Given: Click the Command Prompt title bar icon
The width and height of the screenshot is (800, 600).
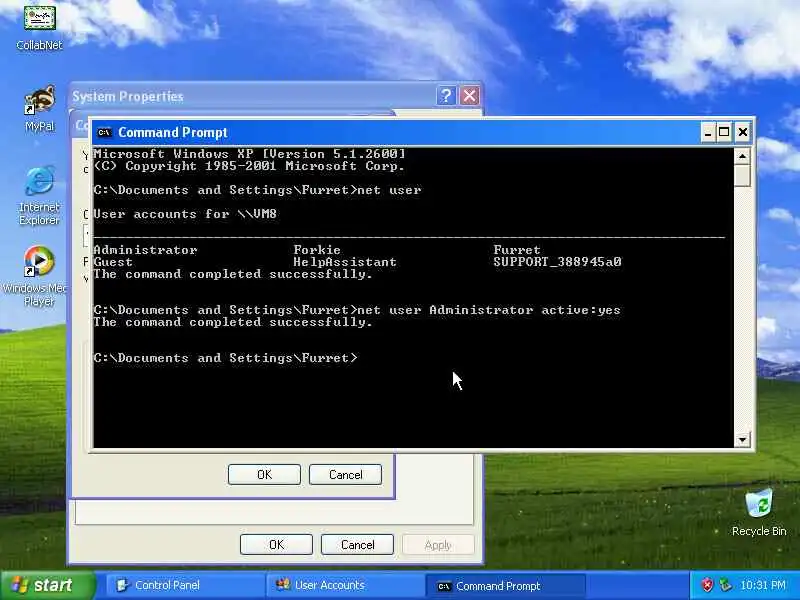Looking at the screenshot, I should tap(105, 132).
